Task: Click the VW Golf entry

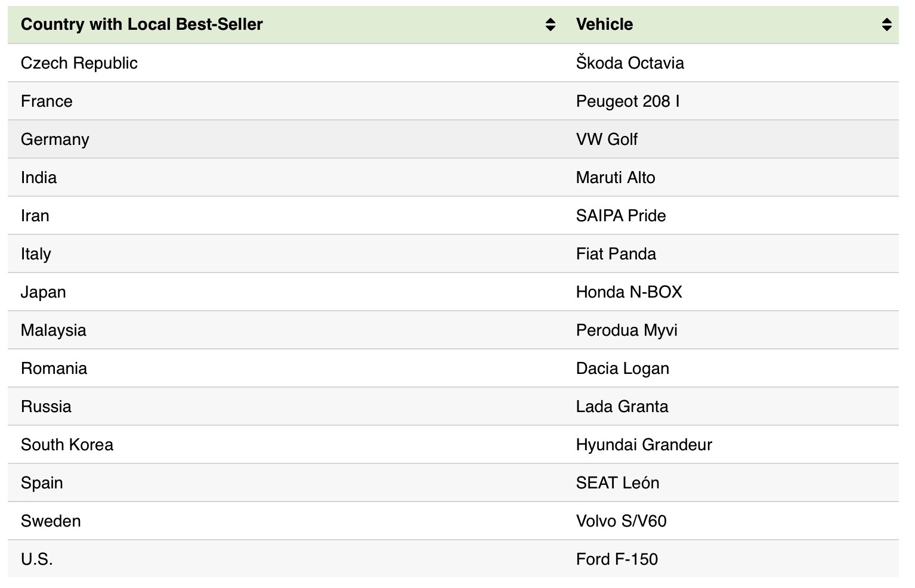Action: 607,140
